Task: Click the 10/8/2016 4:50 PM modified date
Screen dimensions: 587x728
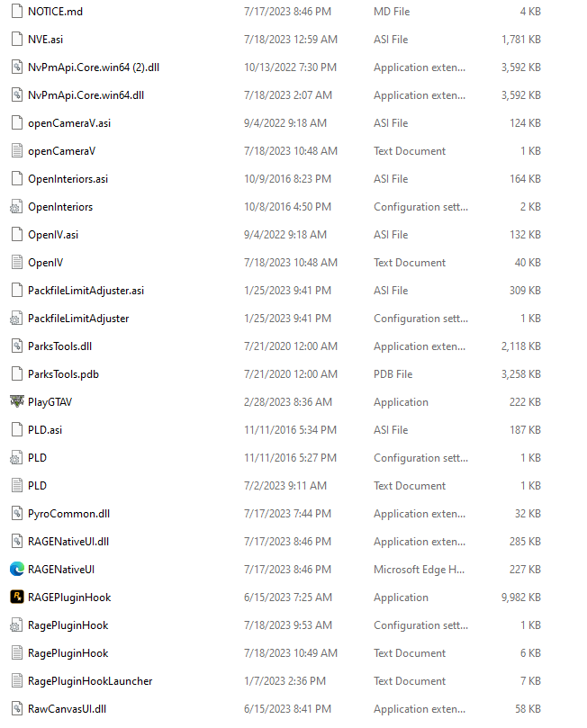Action: pos(287,207)
